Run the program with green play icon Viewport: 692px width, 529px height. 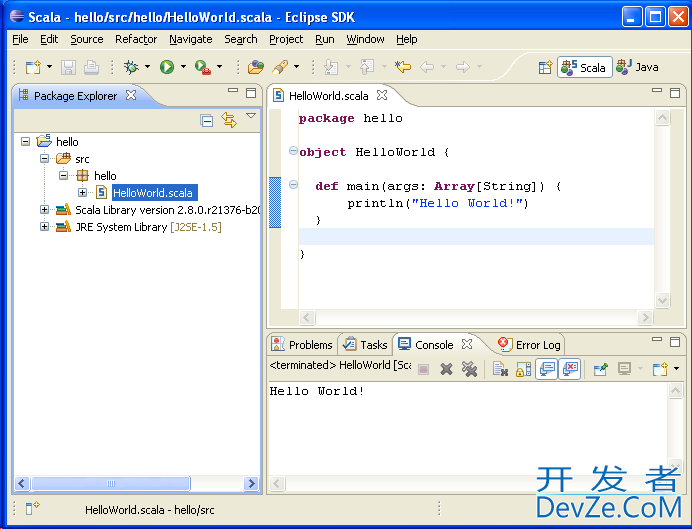click(167, 67)
